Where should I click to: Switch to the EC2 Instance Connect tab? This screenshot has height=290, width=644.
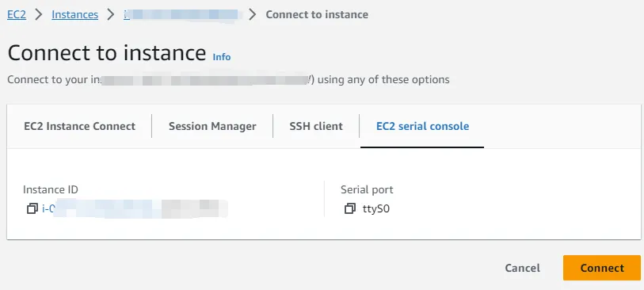point(80,126)
